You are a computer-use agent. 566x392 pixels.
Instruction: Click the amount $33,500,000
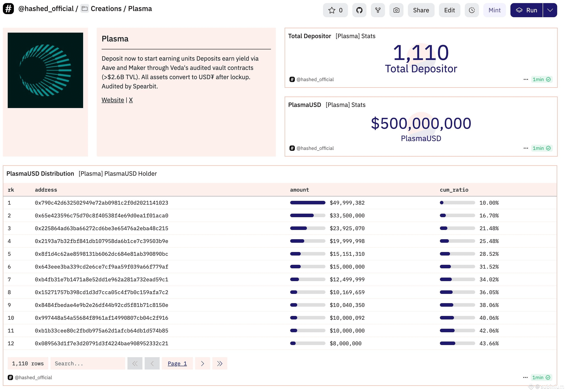[x=347, y=216]
